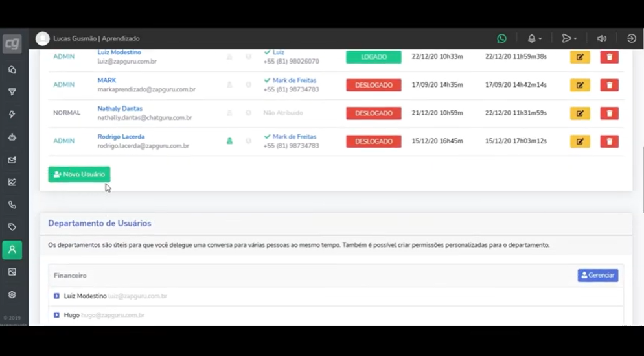Image resolution: width=644 pixels, height=356 pixels.
Task: Edit user Nathaly Dantas with pencil button
Action: [x=580, y=113]
